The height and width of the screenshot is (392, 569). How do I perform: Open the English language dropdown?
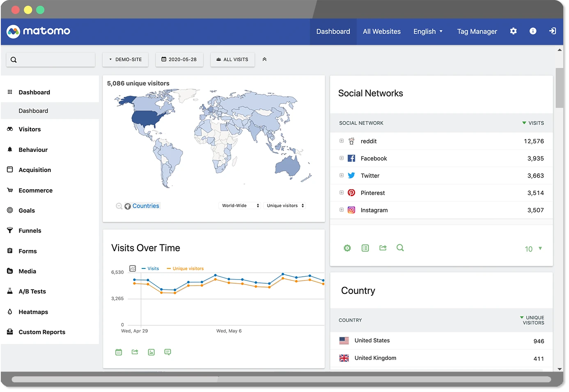pos(428,32)
